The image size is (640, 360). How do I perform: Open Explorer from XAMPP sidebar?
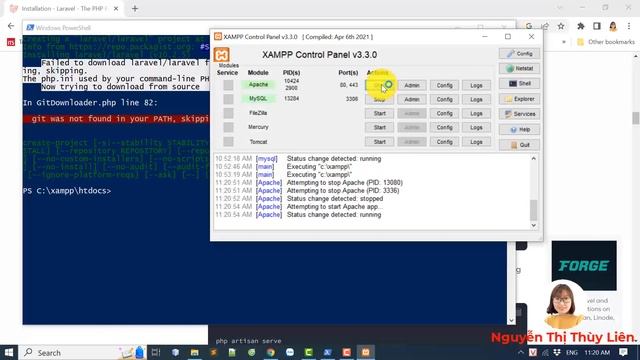(x=519, y=99)
